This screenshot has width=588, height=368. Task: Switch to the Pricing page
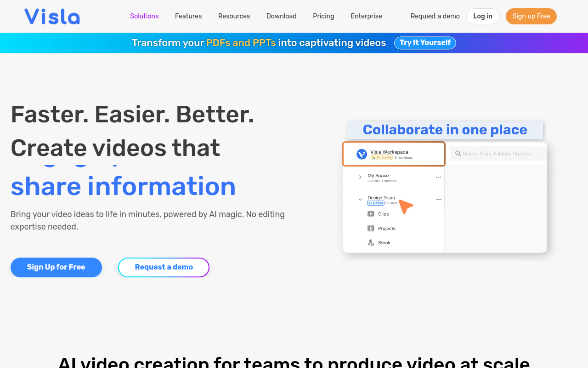click(323, 16)
